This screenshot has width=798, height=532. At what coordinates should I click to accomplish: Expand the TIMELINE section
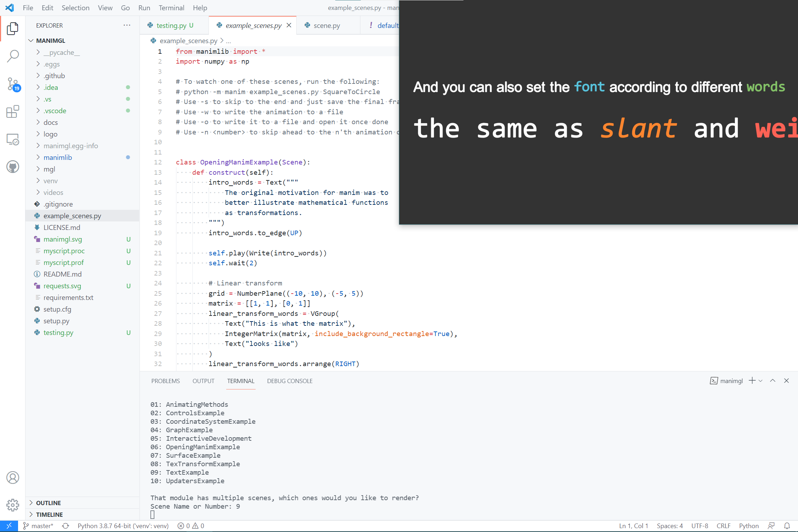[49, 514]
